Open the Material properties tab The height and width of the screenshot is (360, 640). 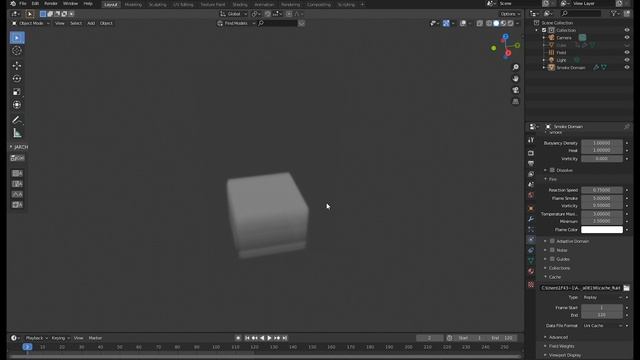(531, 271)
